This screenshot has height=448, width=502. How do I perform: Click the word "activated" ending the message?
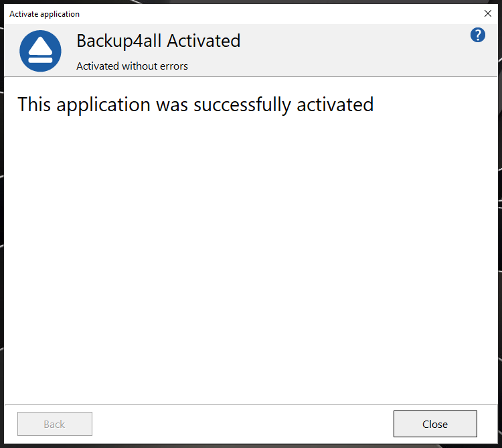pyautogui.click(x=335, y=104)
